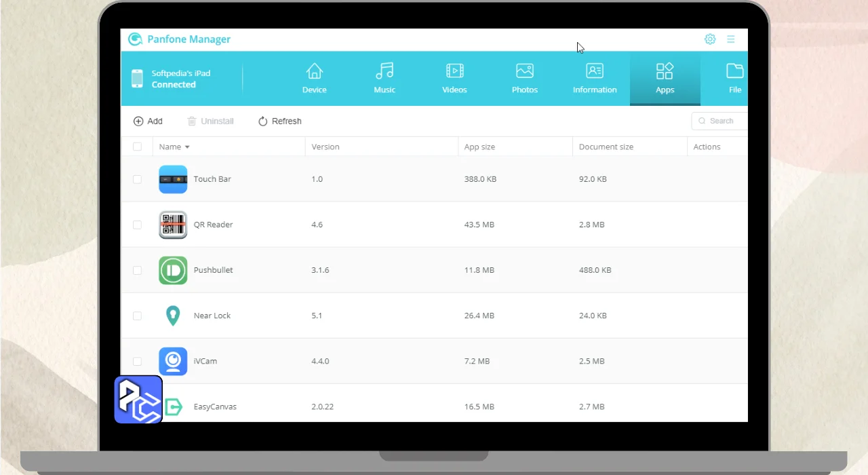Open the File tab
The width and height of the screenshot is (868, 475).
pos(735,79)
